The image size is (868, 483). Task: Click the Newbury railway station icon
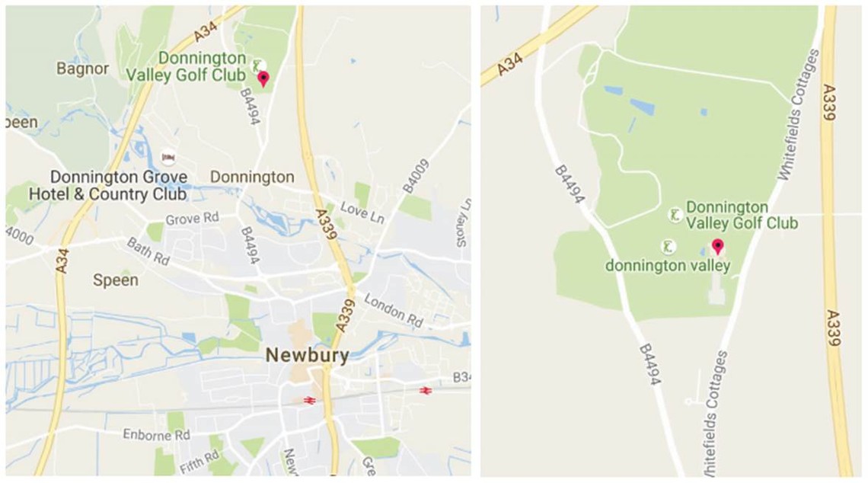tap(309, 400)
